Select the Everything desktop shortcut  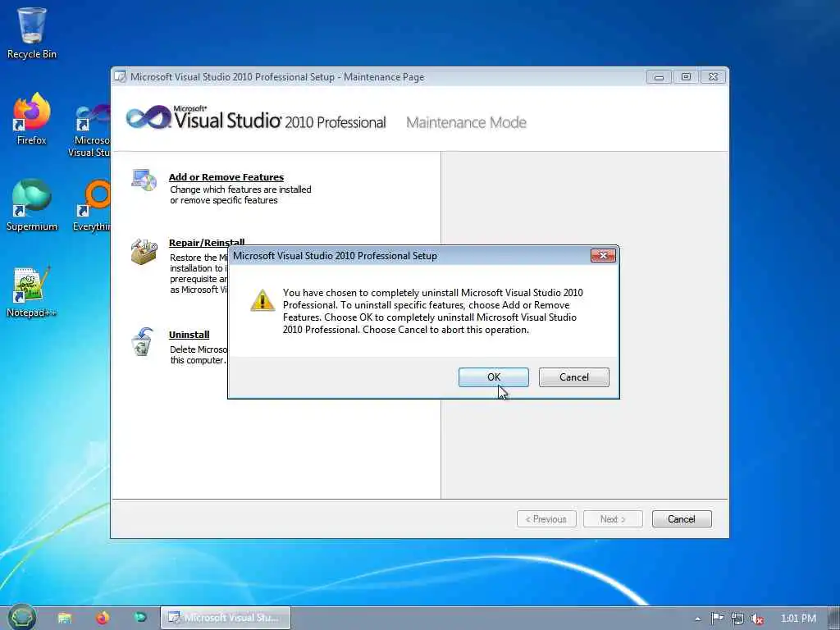[92, 205]
